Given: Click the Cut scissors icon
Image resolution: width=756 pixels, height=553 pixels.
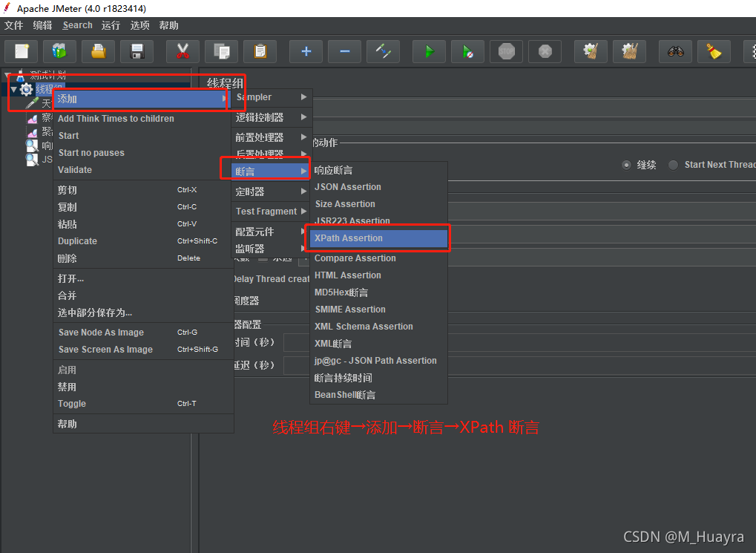Looking at the screenshot, I should tap(183, 51).
